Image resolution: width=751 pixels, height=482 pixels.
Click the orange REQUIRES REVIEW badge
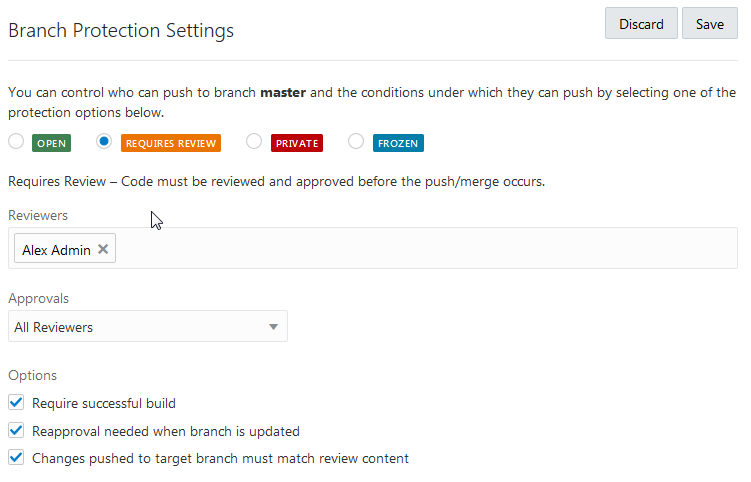coord(170,143)
